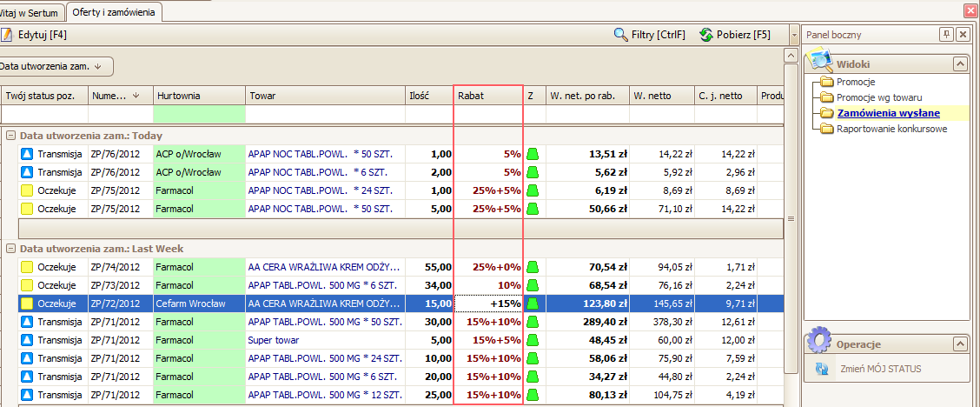Click the Towar column filter field
Image resolution: width=980 pixels, height=407 pixels.
tap(324, 114)
